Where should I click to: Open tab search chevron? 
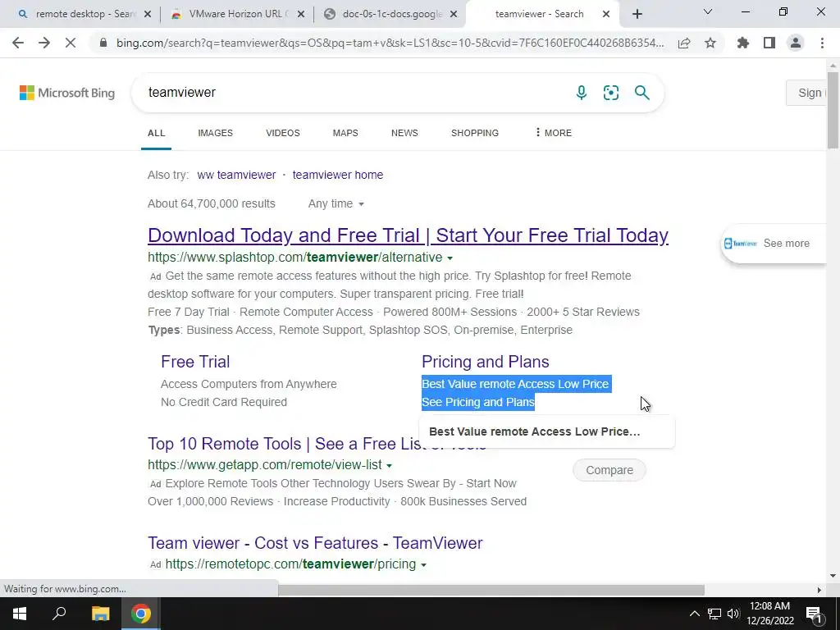tap(708, 11)
